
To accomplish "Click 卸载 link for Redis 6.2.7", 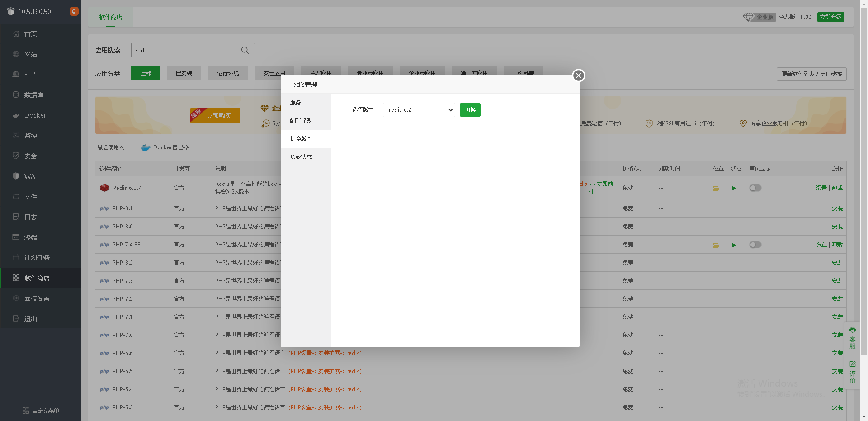I will [837, 188].
